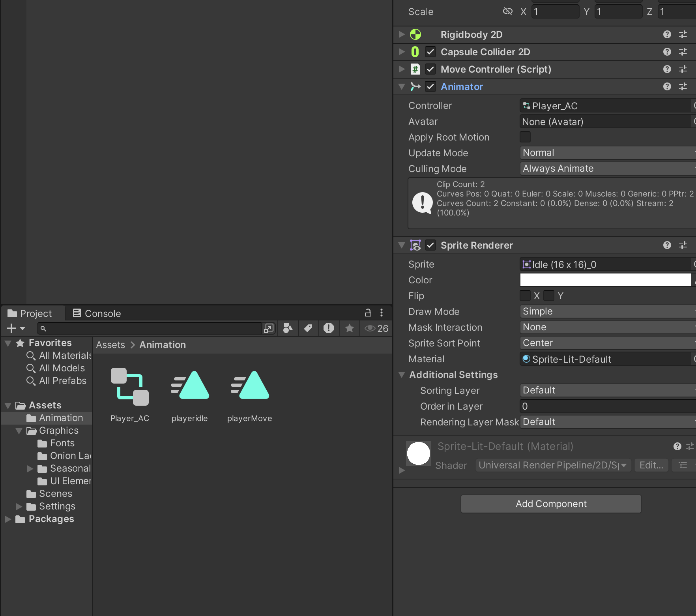Open help for Rigidbody 2D component
696x616 pixels.
(667, 34)
